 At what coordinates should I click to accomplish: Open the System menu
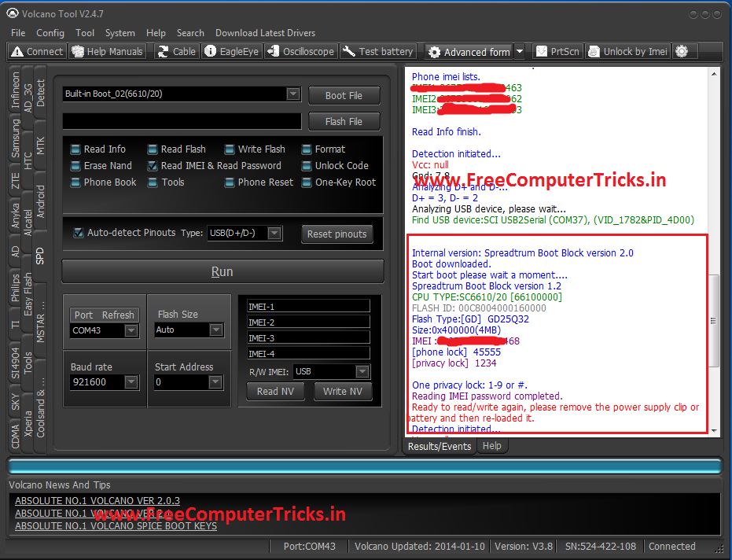coord(120,33)
